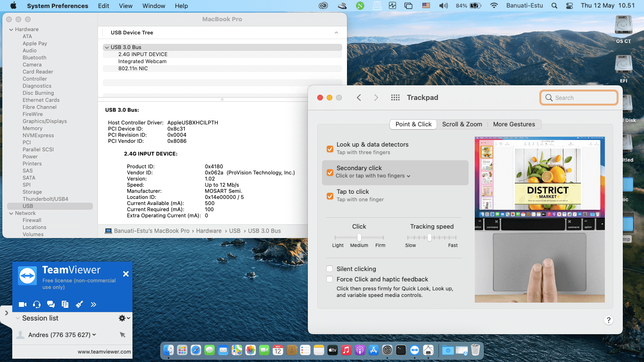
Task: Go back using the Trackpad back arrow
Action: (x=359, y=98)
